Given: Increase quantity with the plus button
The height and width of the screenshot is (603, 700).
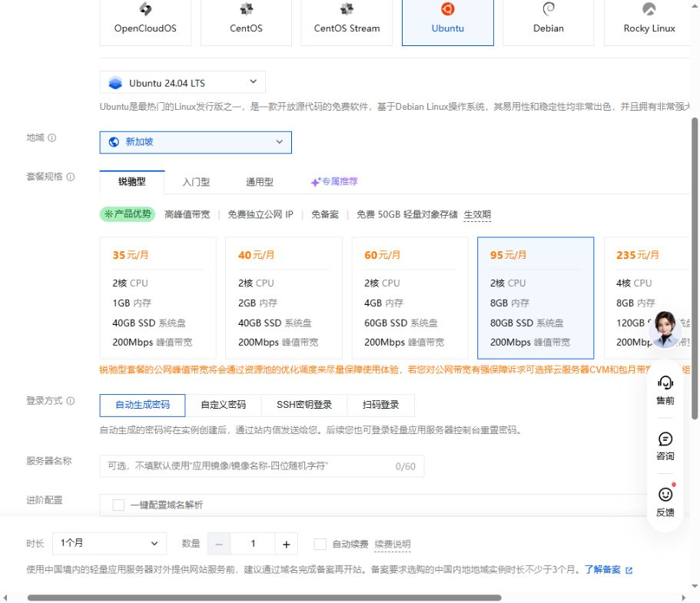Looking at the screenshot, I should [x=286, y=544].
